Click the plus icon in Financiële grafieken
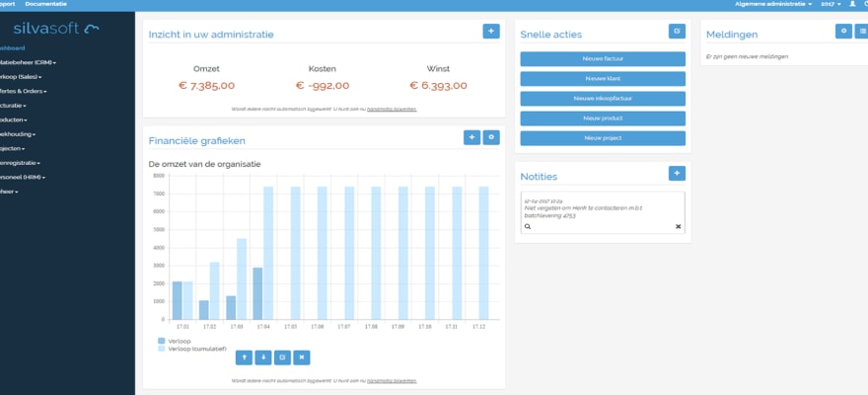The width and height of the screenshot is (868, 395). 471,137
